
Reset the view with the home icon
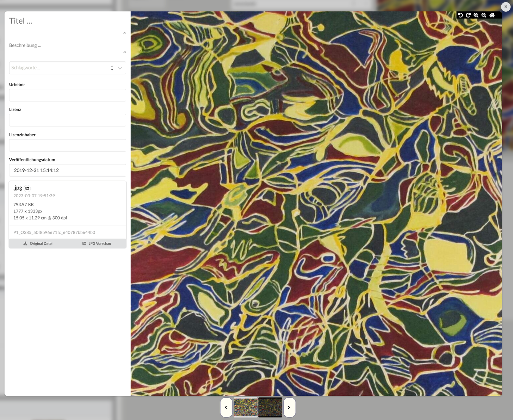coord(492,15)
